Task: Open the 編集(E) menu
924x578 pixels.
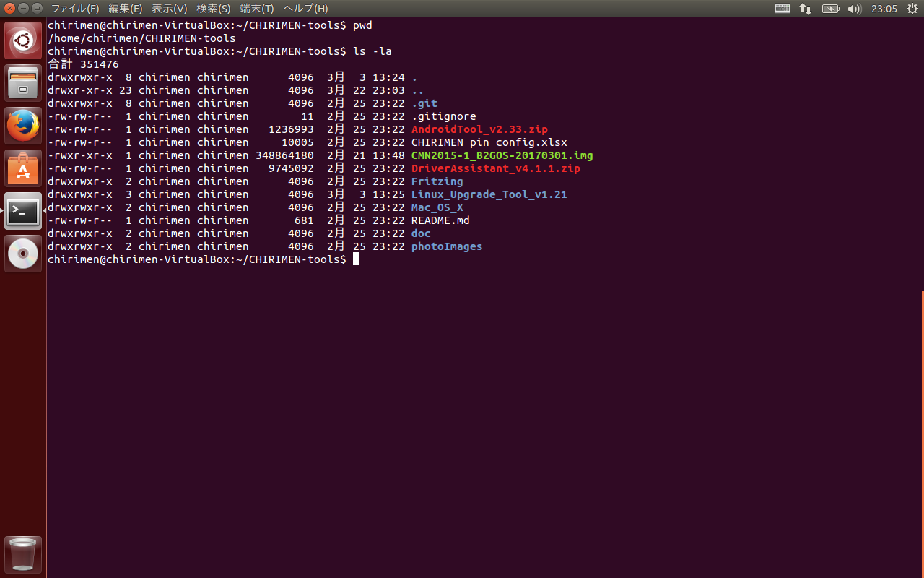Action: 126,9
